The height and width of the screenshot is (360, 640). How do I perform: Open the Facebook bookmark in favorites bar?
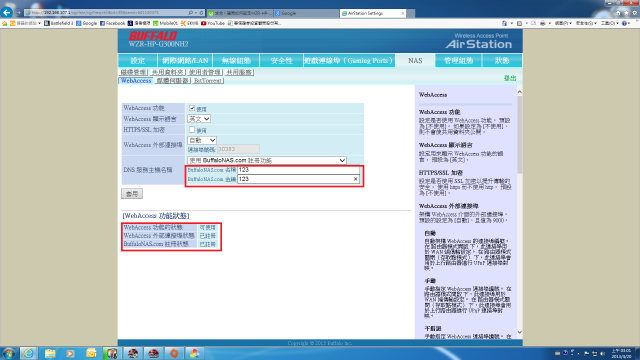tap(112, 23)
